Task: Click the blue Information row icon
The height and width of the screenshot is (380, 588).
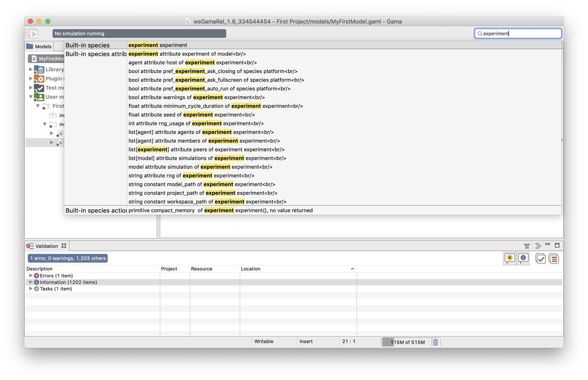Action: coord(36,282)
